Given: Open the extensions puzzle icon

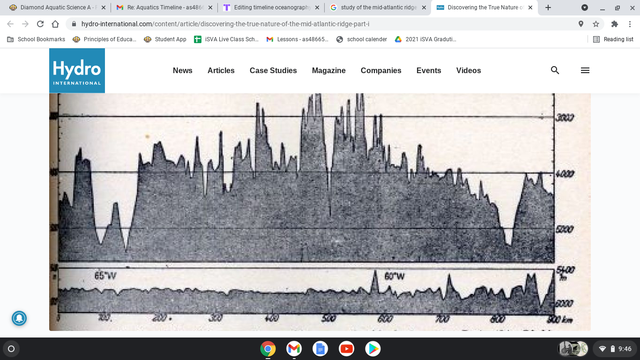Looking at the screenshot, I should point(614,24).
